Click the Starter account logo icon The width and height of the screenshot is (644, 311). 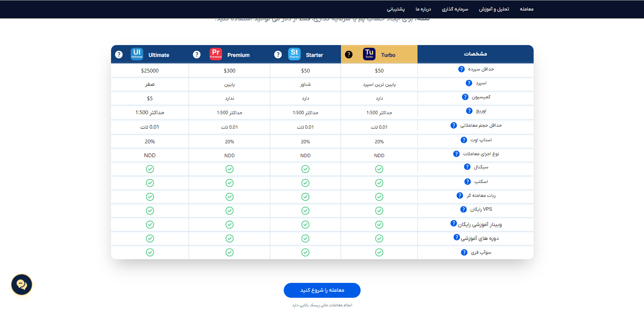[x=294, y=54]
